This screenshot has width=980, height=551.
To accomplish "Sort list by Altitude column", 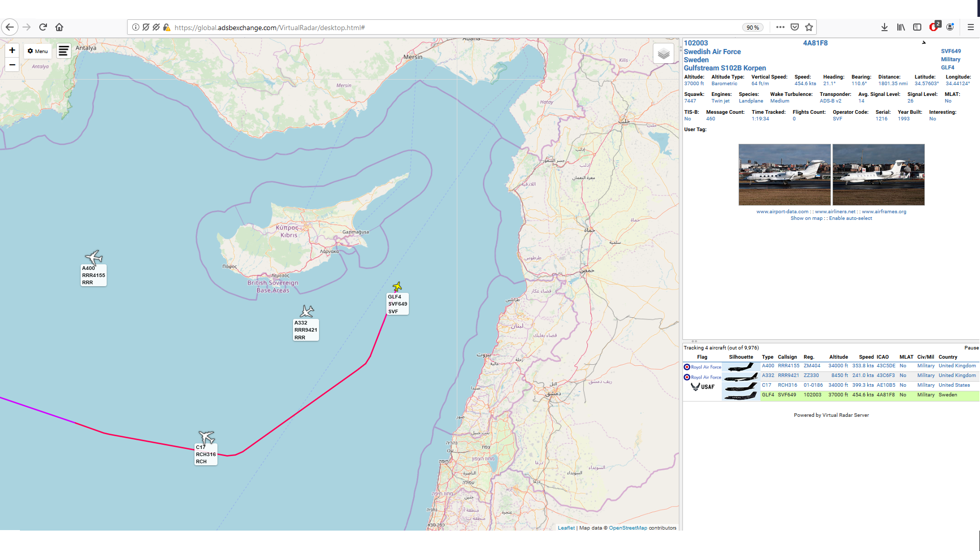I will pos(838,357).
